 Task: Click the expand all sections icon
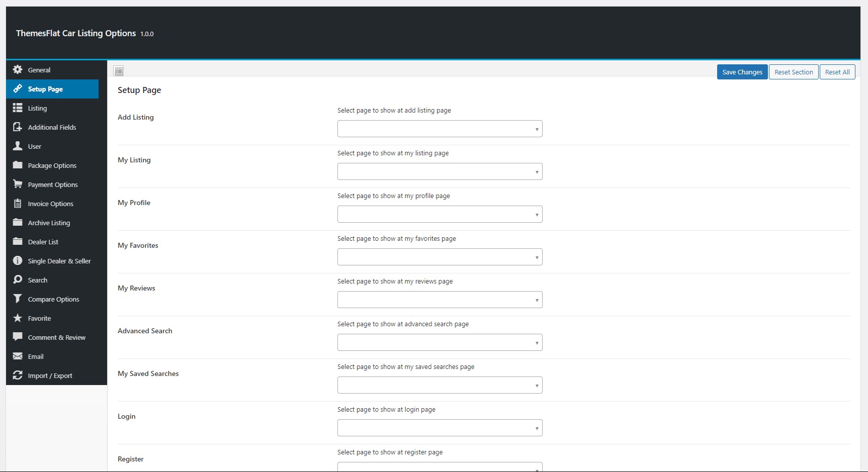[119, 71]
